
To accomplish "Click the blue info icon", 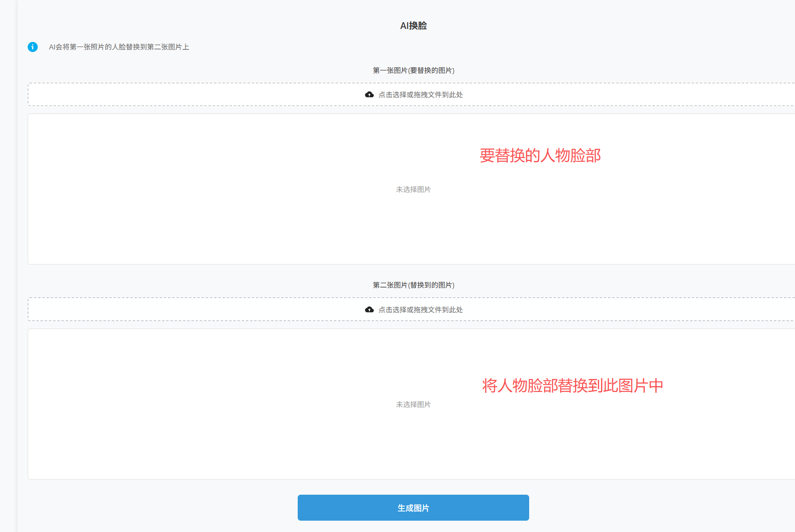I will pyautogui.click(x=33, y=47).
